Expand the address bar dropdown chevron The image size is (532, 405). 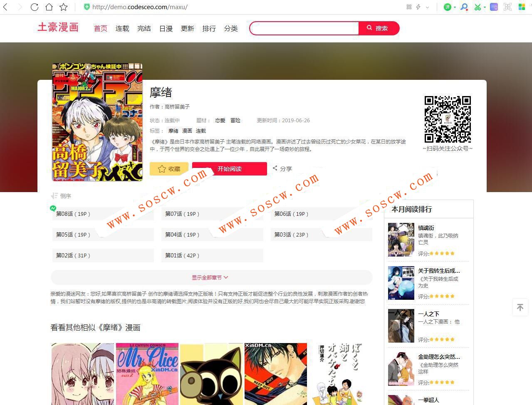[427, 7]
